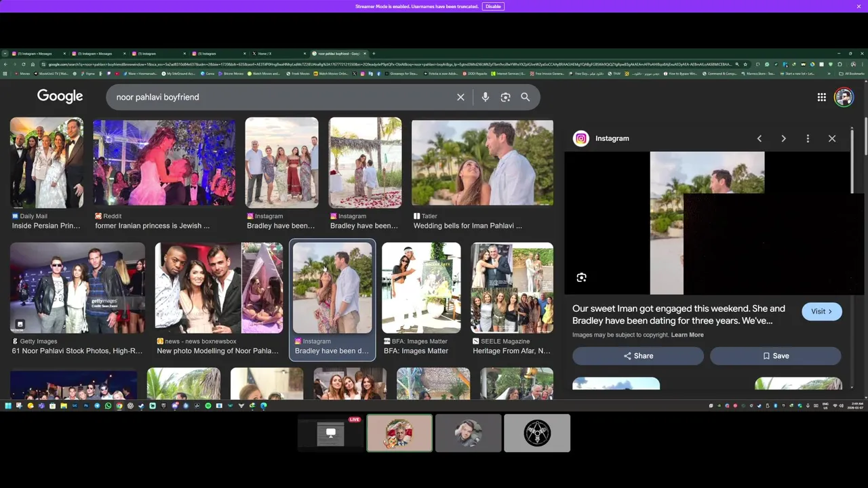Click 'Wedding bells for Iman Pahlavi' caption
This screenshot has width=868, height=488.
(x=468, y=226)
